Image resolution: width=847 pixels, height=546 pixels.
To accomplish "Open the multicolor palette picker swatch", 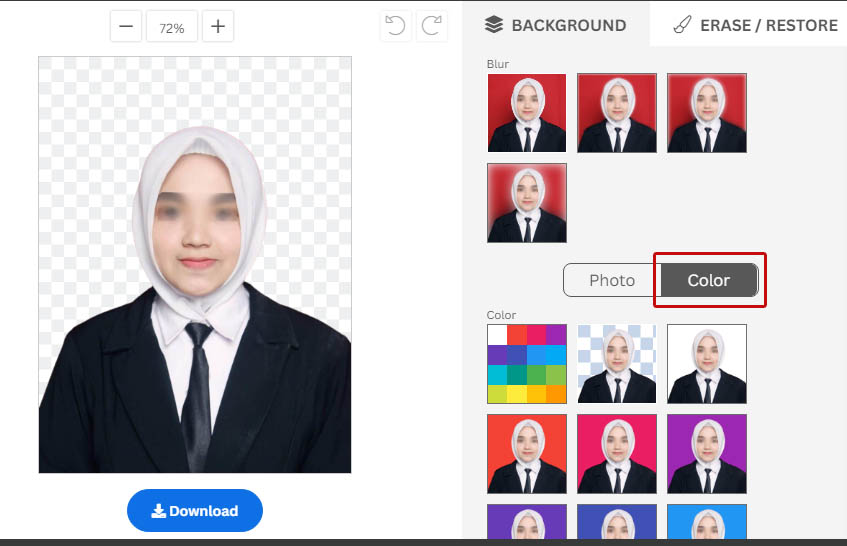I will click(x=527, y=364).
